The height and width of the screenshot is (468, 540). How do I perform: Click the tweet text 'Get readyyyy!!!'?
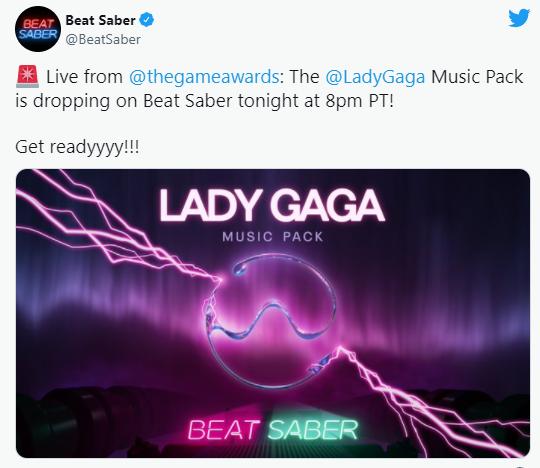77,147
